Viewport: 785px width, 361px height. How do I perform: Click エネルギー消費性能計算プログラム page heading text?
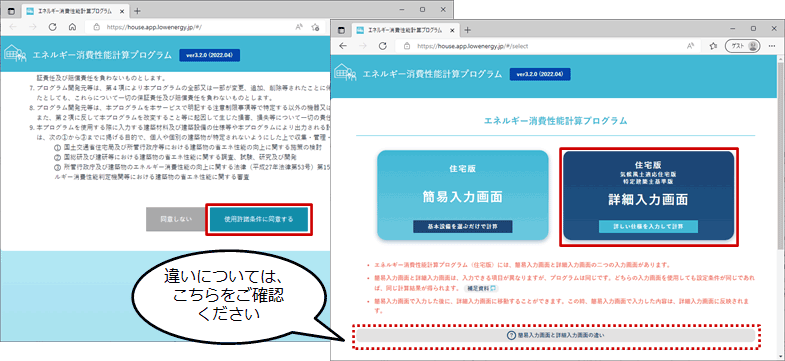tap(555, 121)
